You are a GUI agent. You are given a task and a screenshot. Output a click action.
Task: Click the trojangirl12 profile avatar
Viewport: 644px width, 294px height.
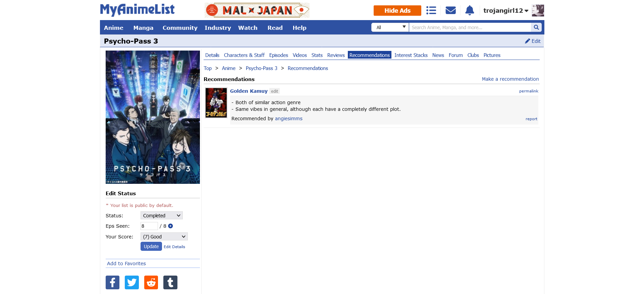click(538, 10)
